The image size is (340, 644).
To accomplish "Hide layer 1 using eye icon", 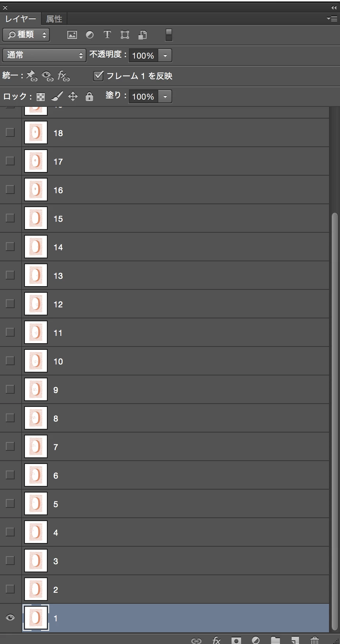I will pos(10,618).
